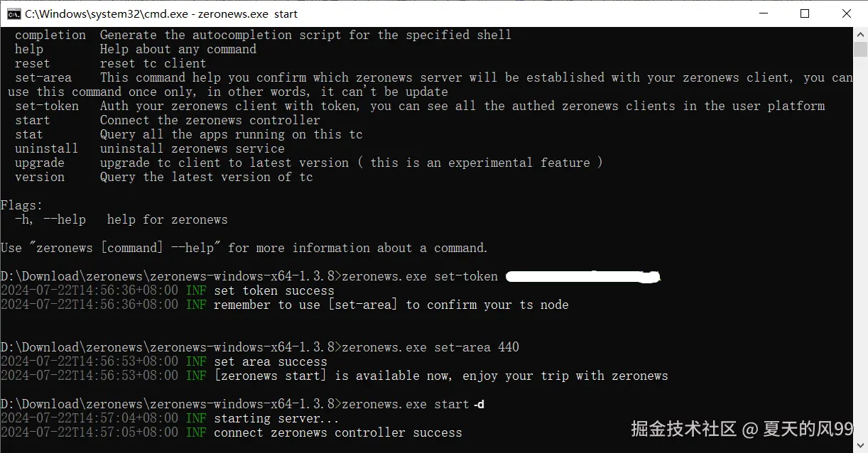Click the 'completion' command name

50,35
